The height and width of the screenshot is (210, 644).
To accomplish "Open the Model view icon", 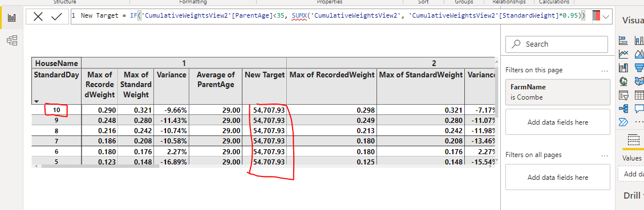I will click(x=12, y=40).
